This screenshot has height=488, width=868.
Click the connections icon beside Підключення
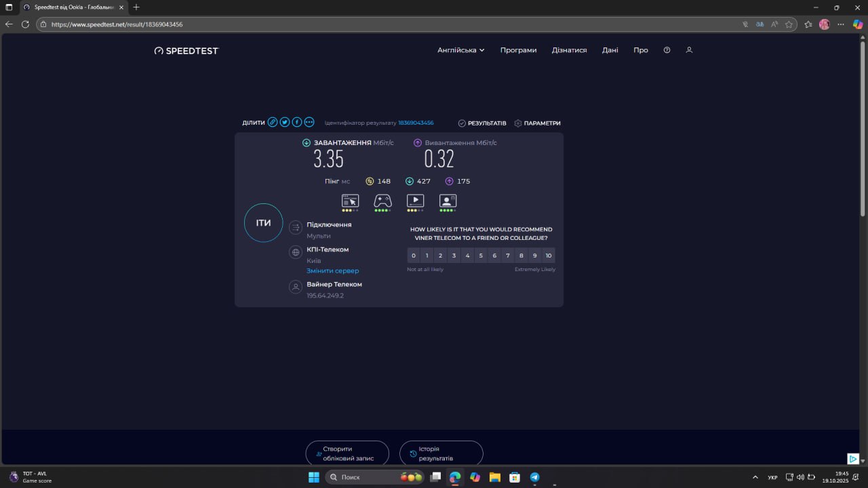[296, 228]
